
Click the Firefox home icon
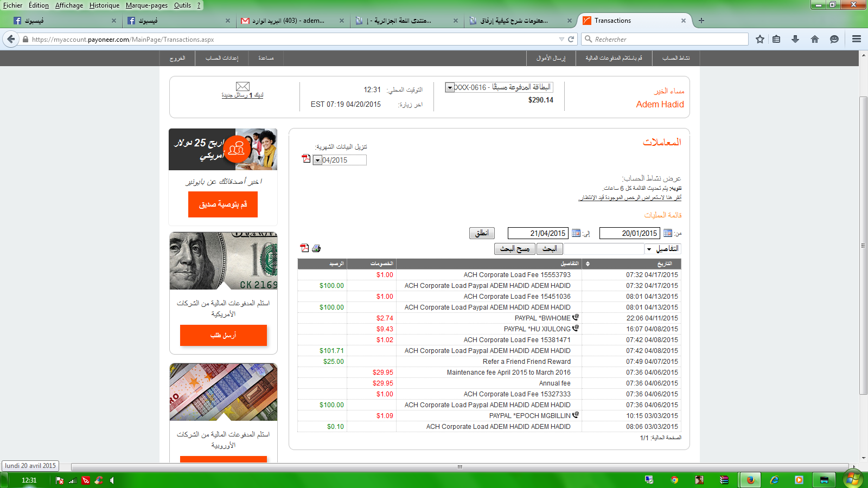(815, 39)
